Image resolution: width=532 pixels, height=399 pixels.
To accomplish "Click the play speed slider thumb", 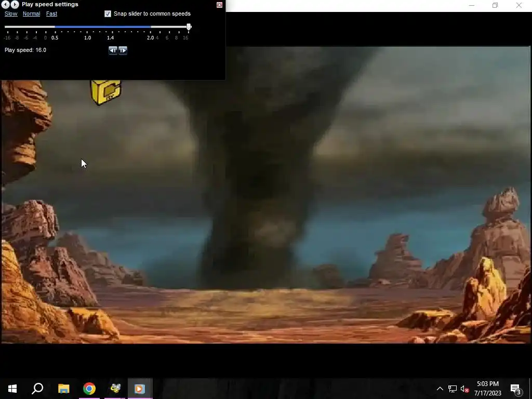I will [x=189, y=27].
